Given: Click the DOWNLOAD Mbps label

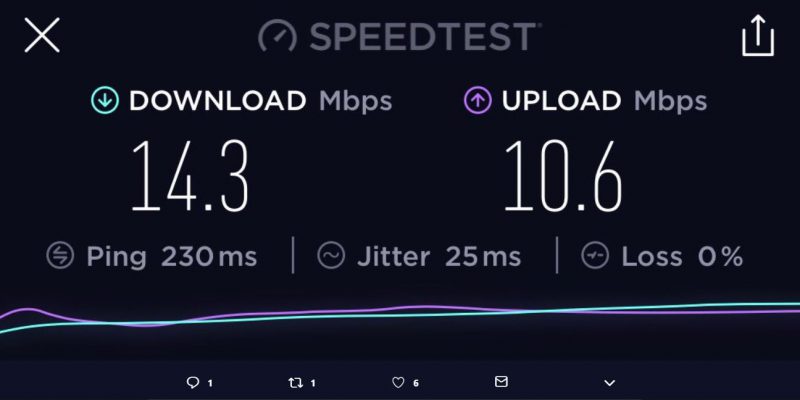Looking at the screenshot, I should [x=260, y=101].
